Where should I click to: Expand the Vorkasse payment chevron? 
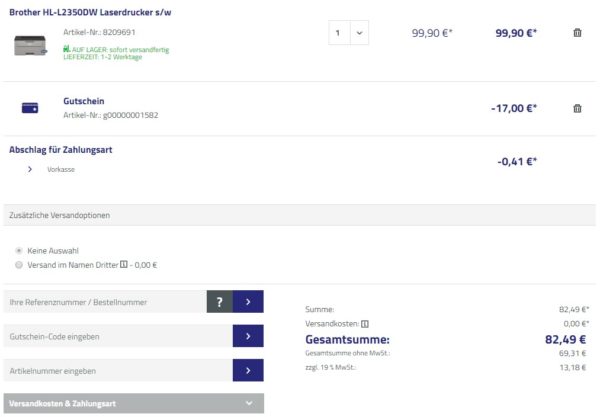click(x=30, y=169)
